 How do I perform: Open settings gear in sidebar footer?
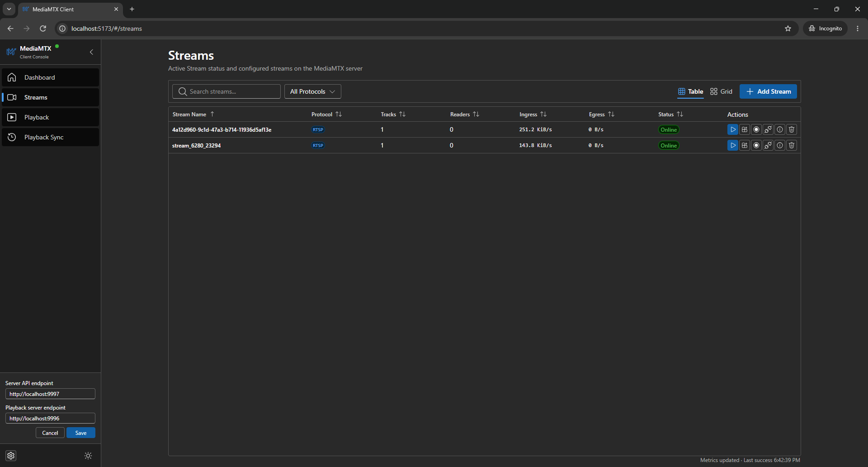click(x=11, y=456)
